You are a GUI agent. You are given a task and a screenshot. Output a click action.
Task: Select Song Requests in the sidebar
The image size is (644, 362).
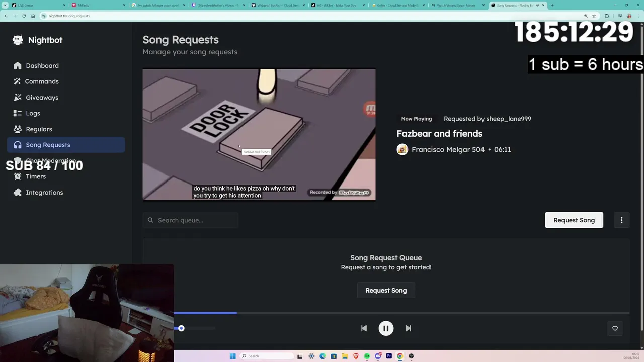coord(66,145)
